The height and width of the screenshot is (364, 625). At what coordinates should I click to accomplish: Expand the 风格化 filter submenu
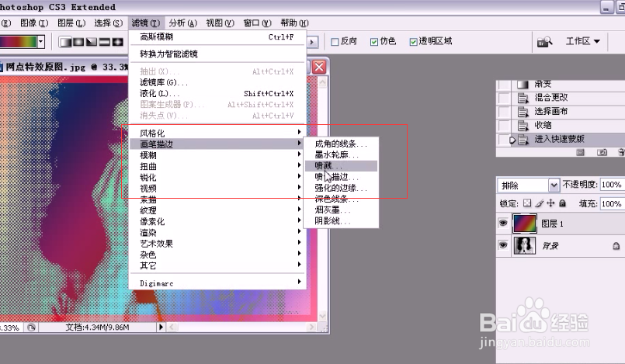click(217, 133)
